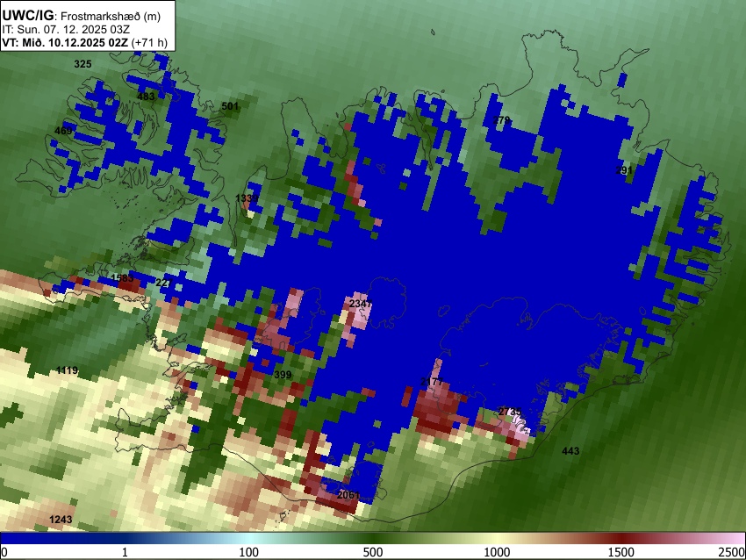The width and height of the screenshot is (746, 560).
Task: Select map value 443
Action: (570, 451)
